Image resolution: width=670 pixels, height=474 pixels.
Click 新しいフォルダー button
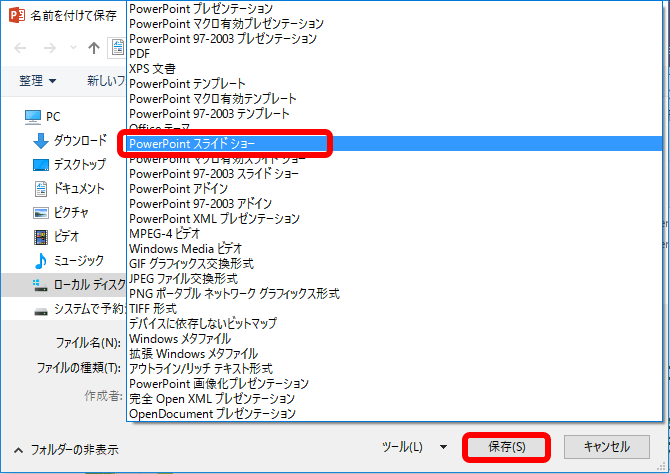click(106, 80)
